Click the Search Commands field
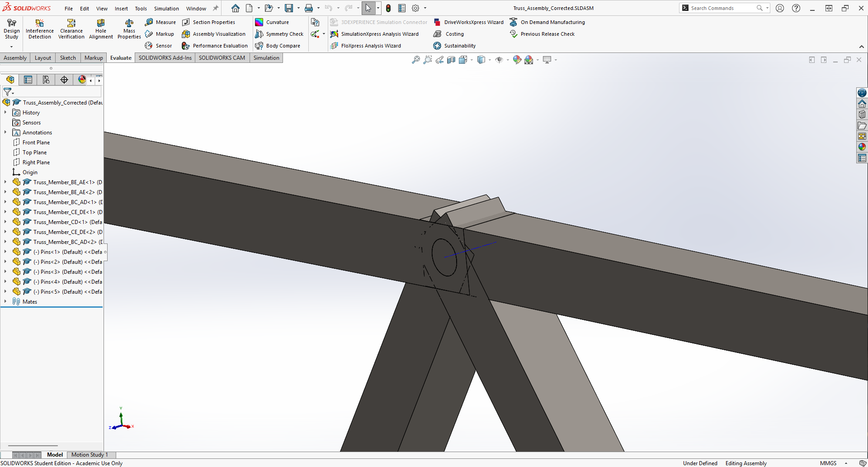This screenshot has width=868, height=467. coord(722,8)
